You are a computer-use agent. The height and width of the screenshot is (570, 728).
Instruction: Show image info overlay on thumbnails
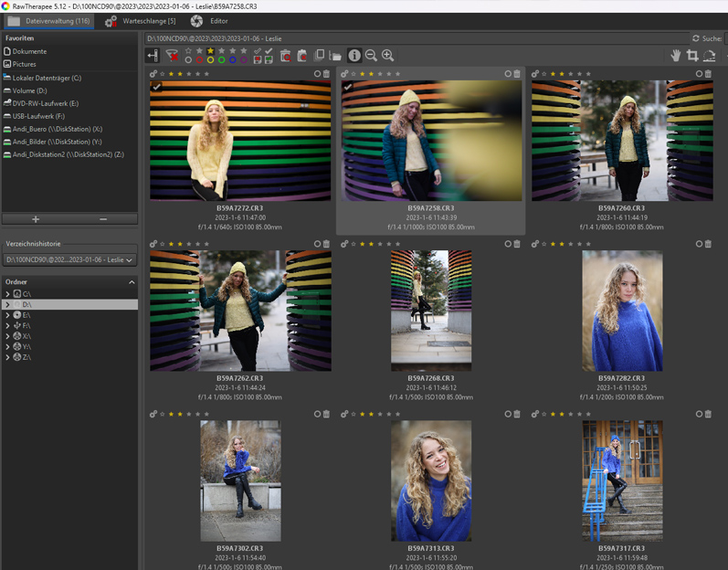354,56
